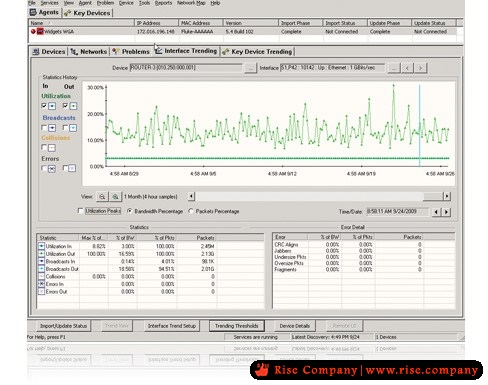488x385 pixels.
Task: Click the icon in the Broadcasts In statistics row
Action: pos(41,261)
